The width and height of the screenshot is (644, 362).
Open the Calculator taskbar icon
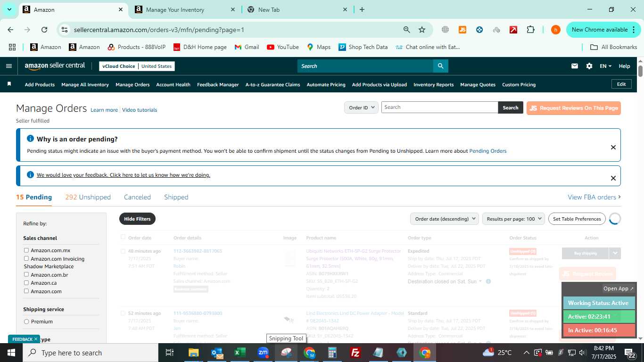[332, 353]
